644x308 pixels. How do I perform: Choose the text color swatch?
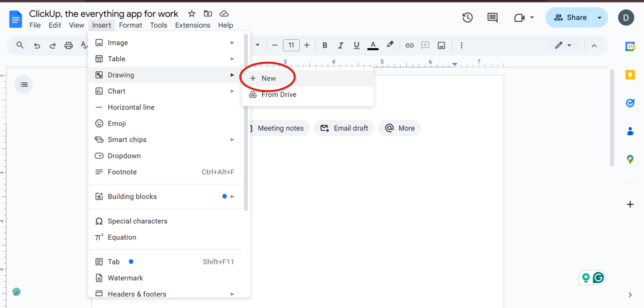pos(373,45)
